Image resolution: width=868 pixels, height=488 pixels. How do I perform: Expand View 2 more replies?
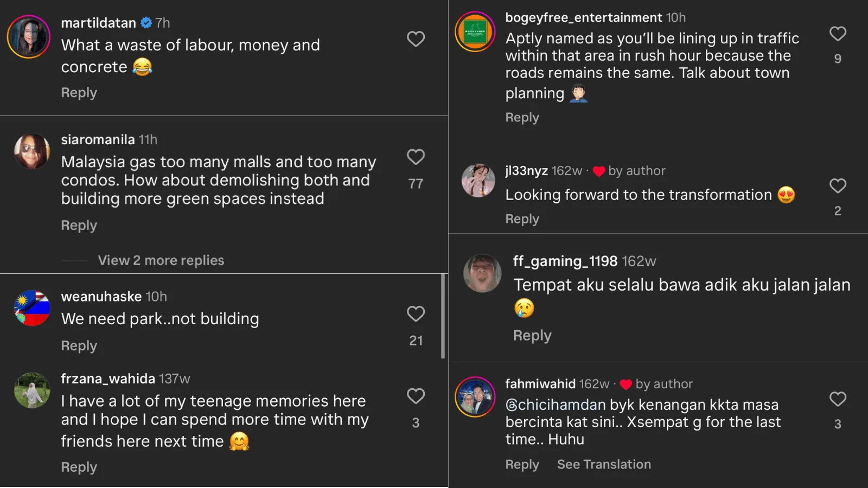(x=161, y=260)
